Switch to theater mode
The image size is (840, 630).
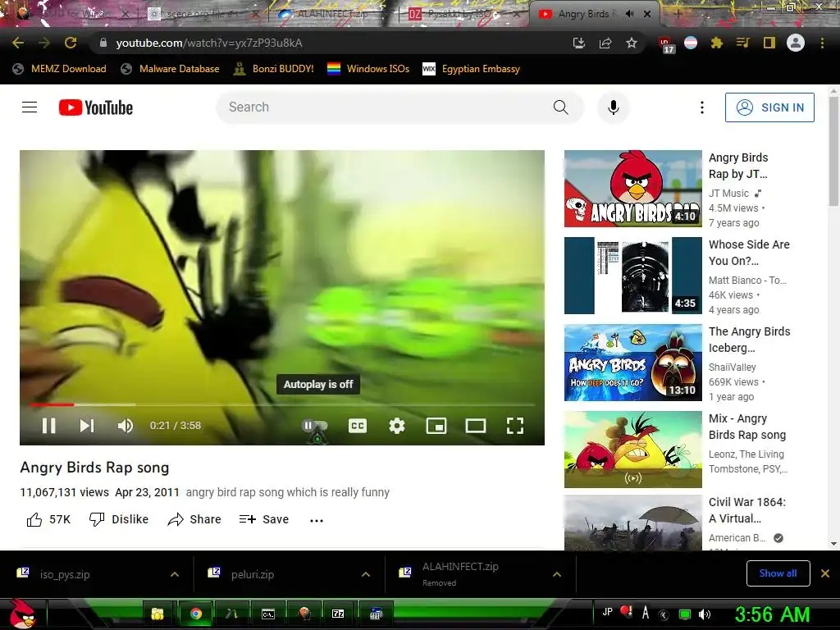[476, 426]
